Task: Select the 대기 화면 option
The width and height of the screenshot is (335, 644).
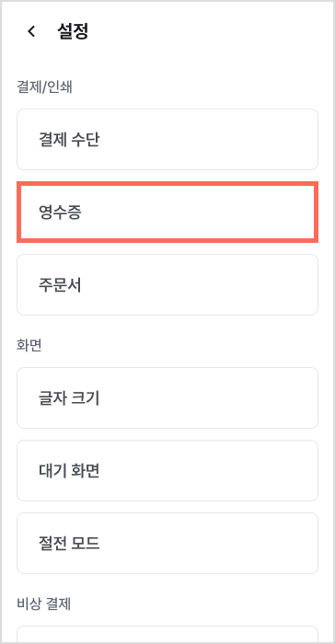Action: tap(167, 470)
